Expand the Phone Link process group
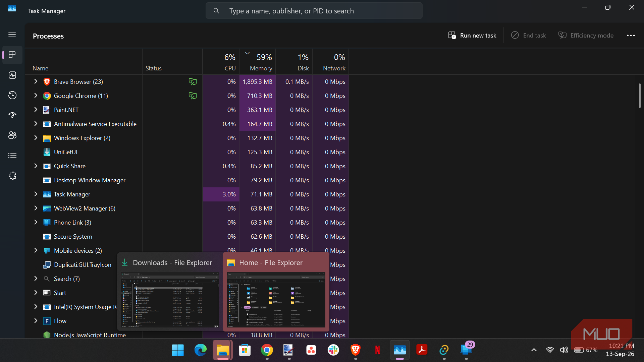Image resolution: width=644 pixels, height=362 pixels. coord(36,222)
